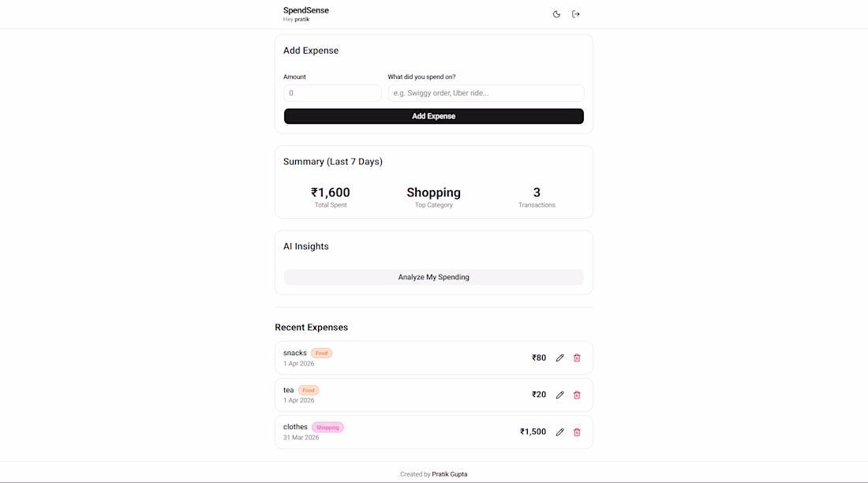Click Analyze My Spending button
The height and width of the screenshot is (483, 868).
pos(433,277)
